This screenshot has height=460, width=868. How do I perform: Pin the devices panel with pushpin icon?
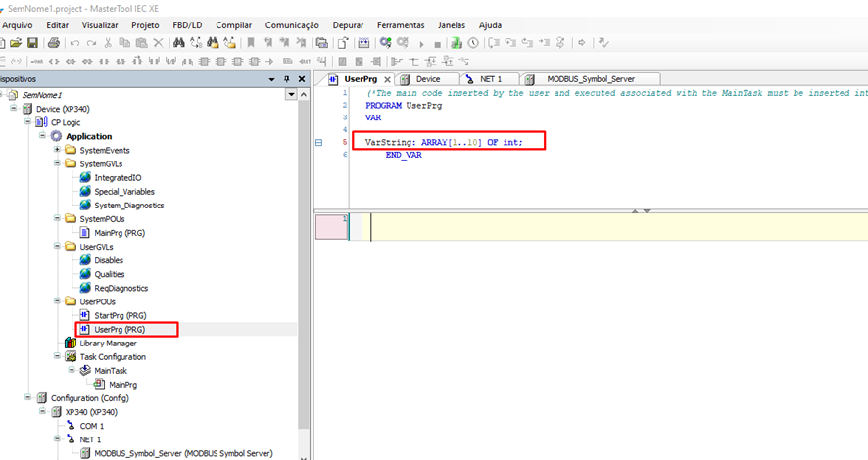click(286, 78)
